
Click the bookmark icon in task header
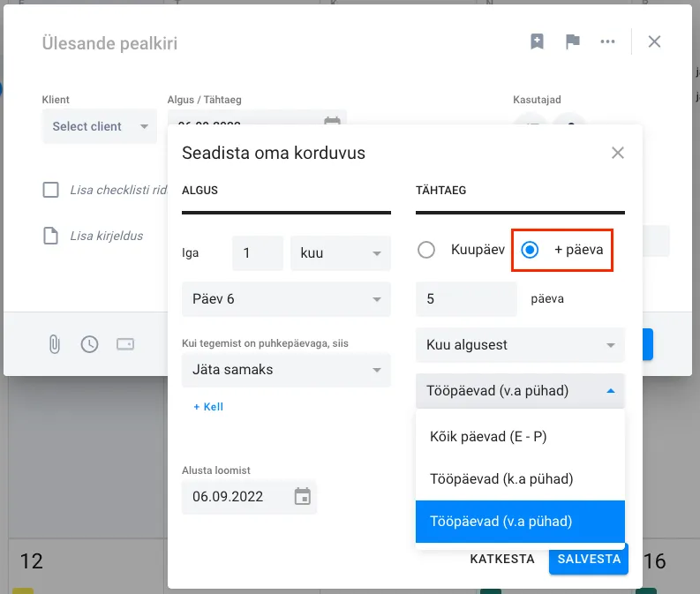point(537,41)
